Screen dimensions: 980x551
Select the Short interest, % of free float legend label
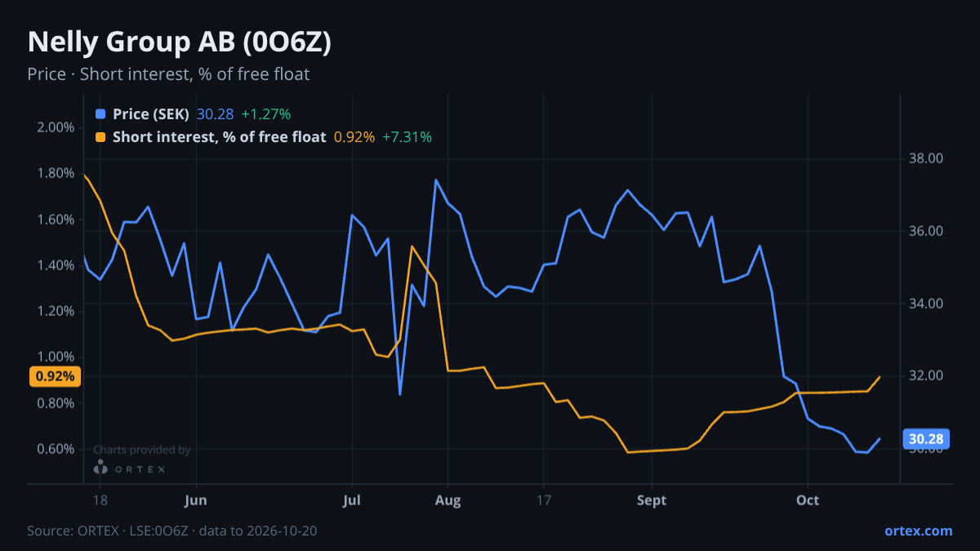pos(219,137)
